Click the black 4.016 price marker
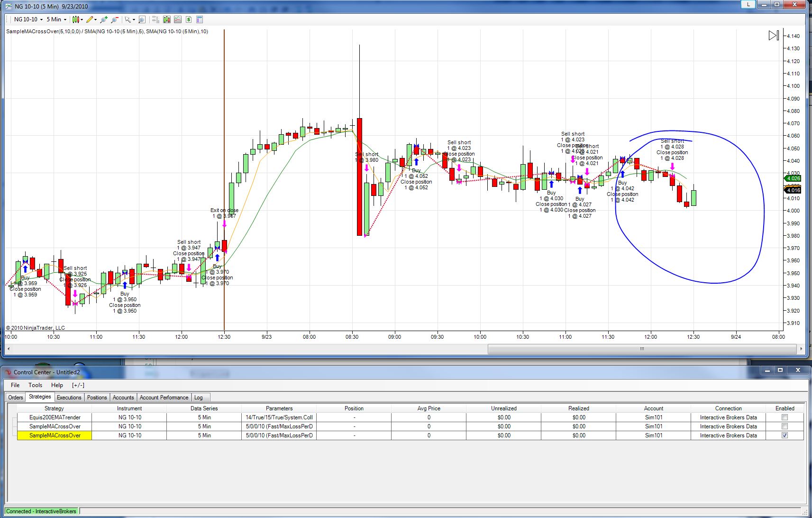 click(x=793, y=190)
